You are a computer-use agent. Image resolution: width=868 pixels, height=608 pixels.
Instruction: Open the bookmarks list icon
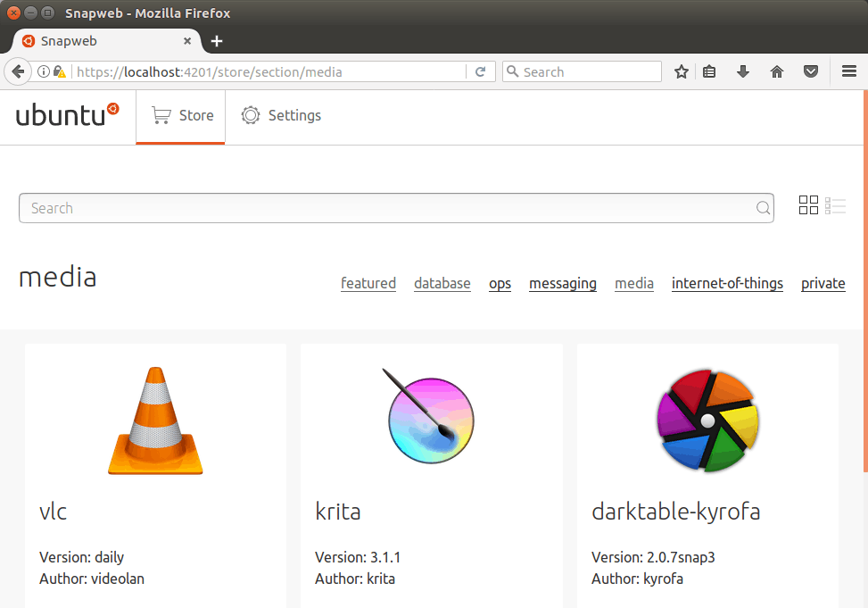[x=709, y=71]
